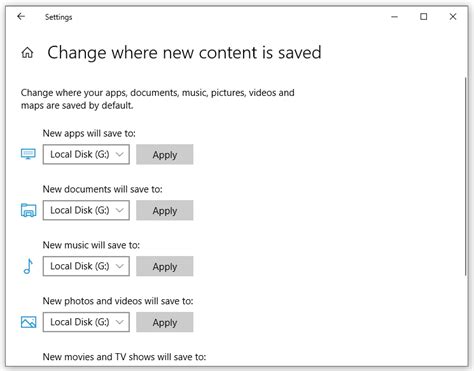Open the Settings home icon
Screen dimensions: 474x371
click(x=27, y=53)
